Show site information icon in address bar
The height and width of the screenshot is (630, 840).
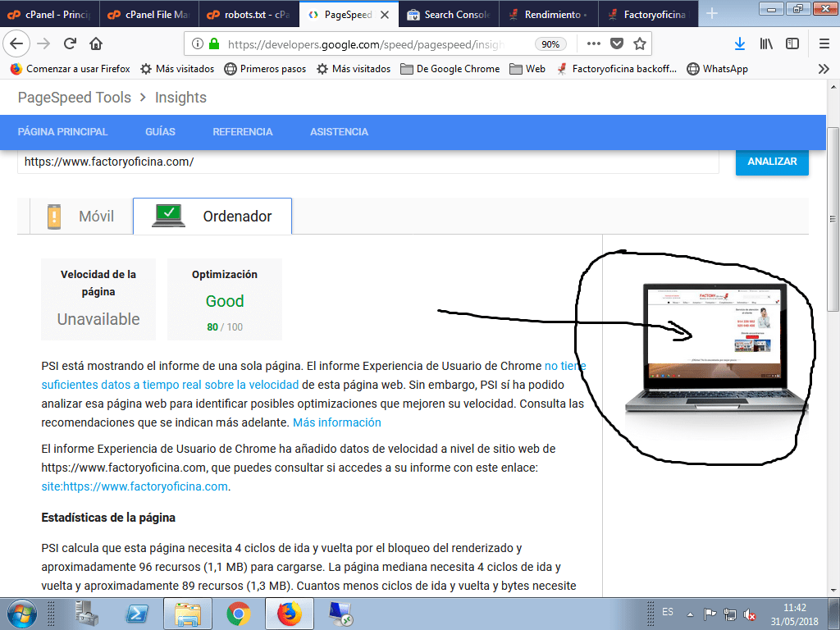[x=197, y=44]
